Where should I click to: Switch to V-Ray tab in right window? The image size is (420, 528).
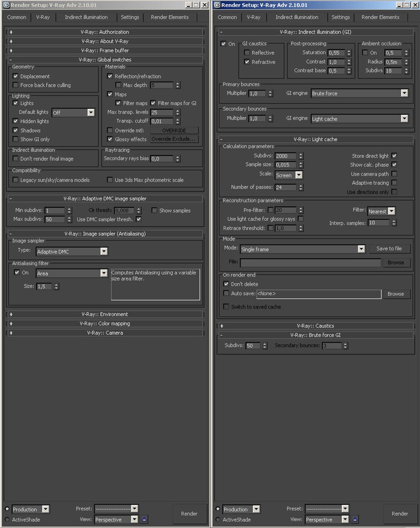coord(254,17)
